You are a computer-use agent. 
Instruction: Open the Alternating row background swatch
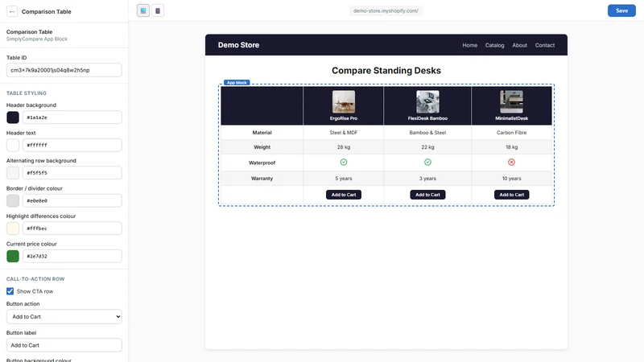[x=13, y=173]
